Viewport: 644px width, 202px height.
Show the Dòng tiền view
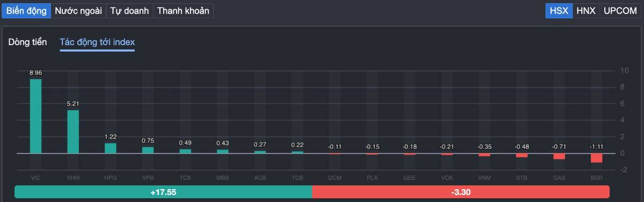27,42
